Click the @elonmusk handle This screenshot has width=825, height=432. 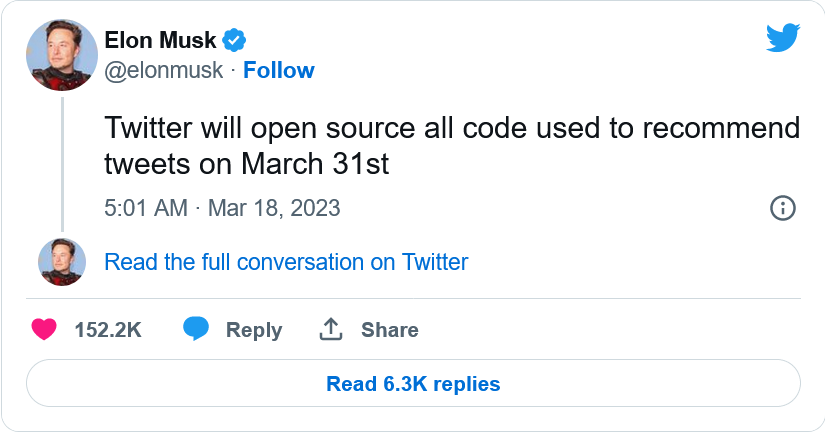(165, 70)
